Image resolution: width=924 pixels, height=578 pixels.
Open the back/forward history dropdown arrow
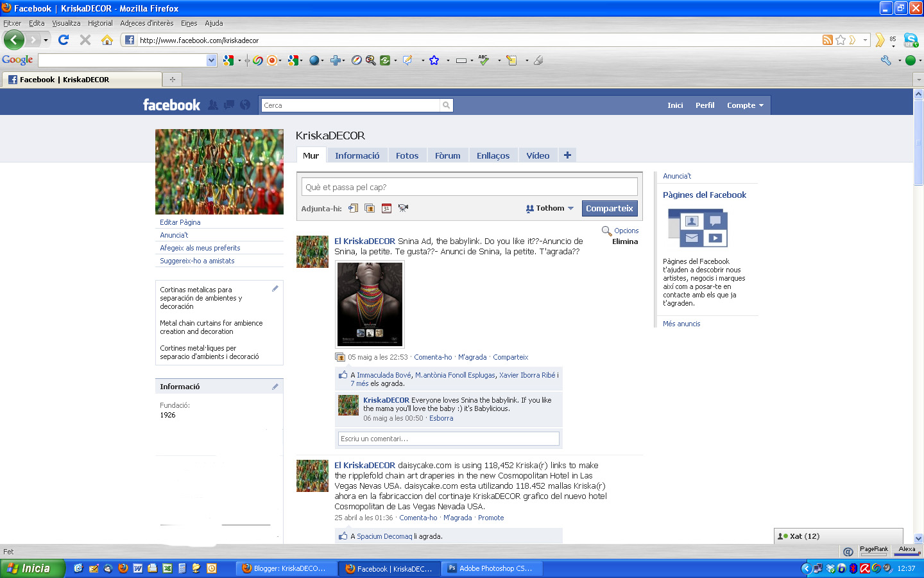coord(46,40)
